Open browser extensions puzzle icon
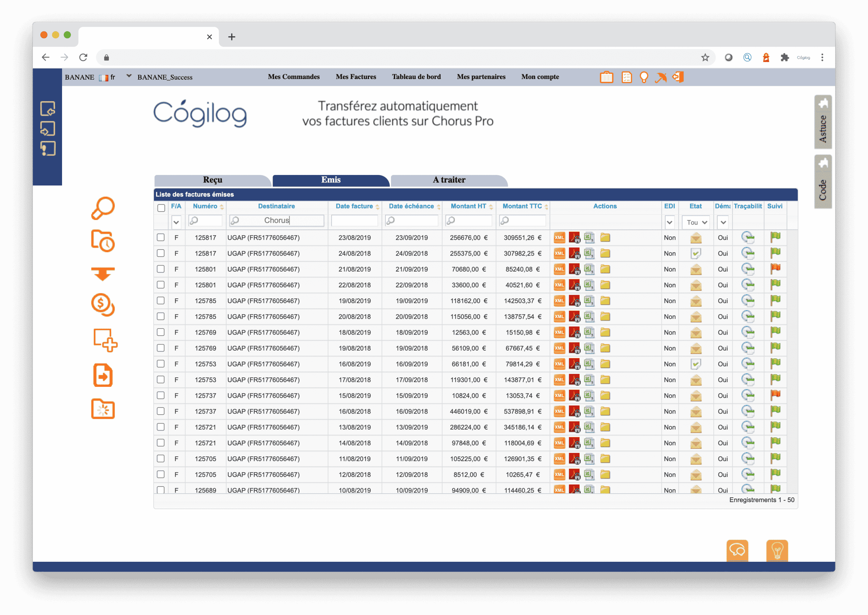The width and height of the screenshot is (868, 615). [x=784, y=57]
